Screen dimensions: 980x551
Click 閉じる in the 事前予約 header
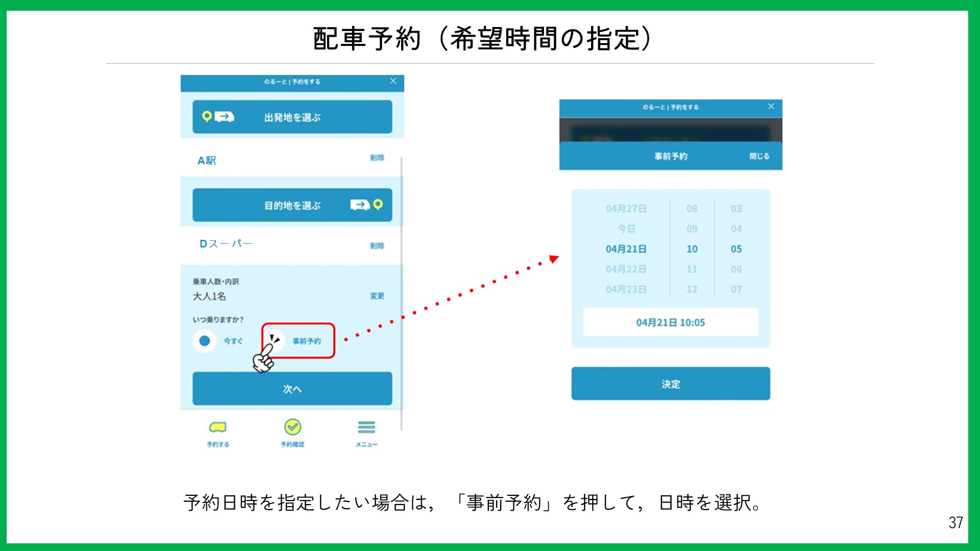point(759,156)
